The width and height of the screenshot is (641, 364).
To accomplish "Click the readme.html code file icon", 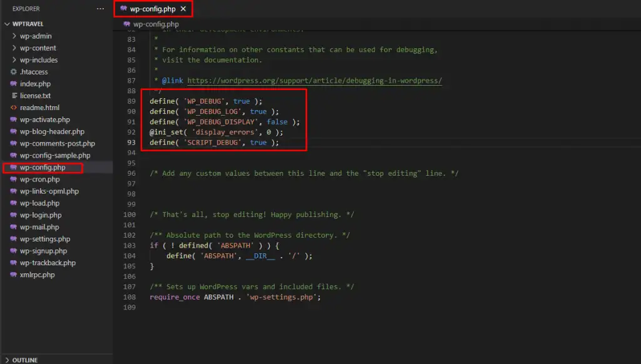I will tap(14, 108).
